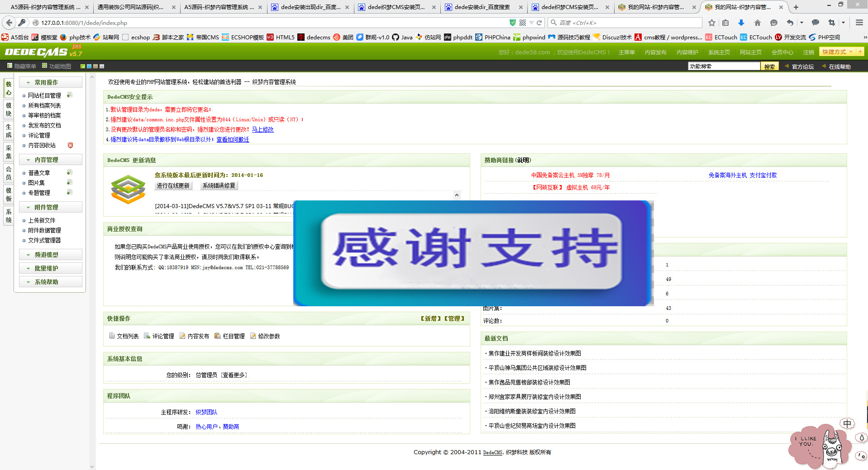This screenshot has width=868, height=470.
Task: Follow the 查看如何搬迁 link
Action: [x=233, y=139]
